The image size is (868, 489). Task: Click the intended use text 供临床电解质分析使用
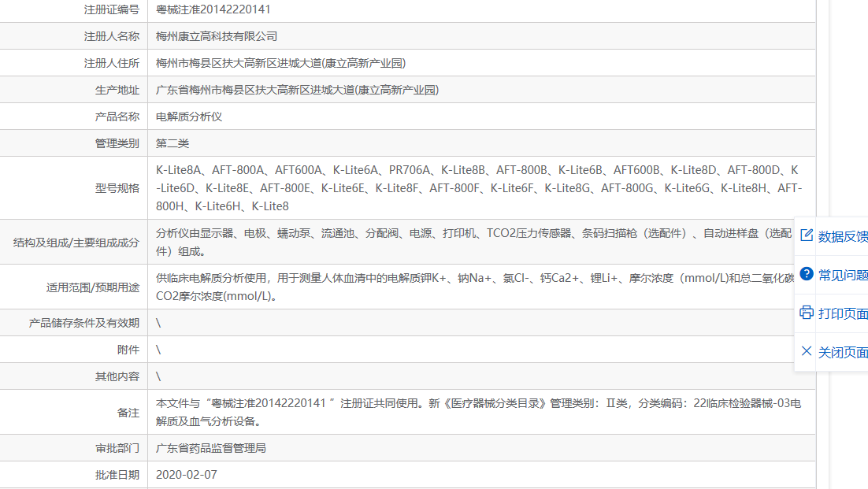[x=475, y=287]
